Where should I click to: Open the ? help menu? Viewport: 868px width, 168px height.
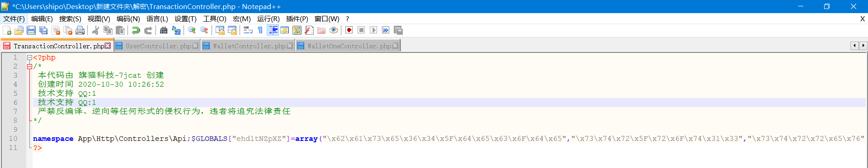point(347,19)
